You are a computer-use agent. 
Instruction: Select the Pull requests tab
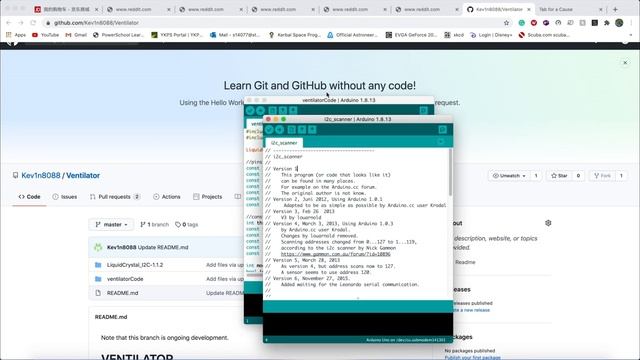[x=114, y=197]
